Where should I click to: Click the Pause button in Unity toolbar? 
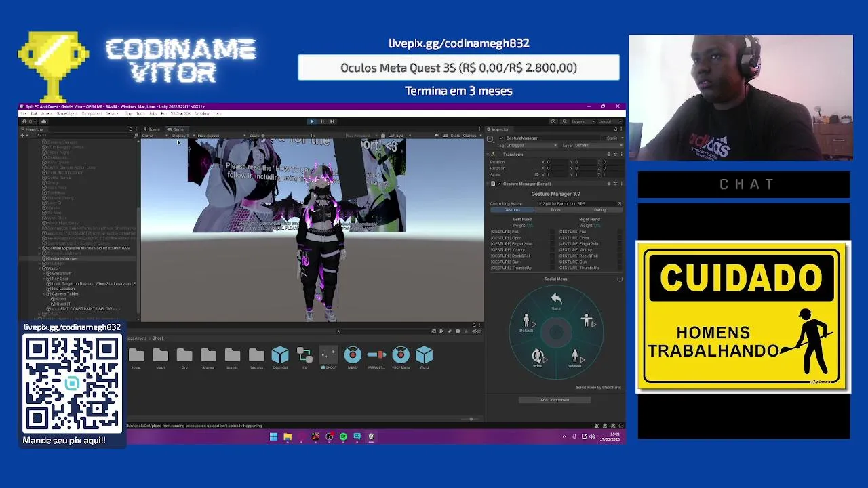click(x=322, y=121)
